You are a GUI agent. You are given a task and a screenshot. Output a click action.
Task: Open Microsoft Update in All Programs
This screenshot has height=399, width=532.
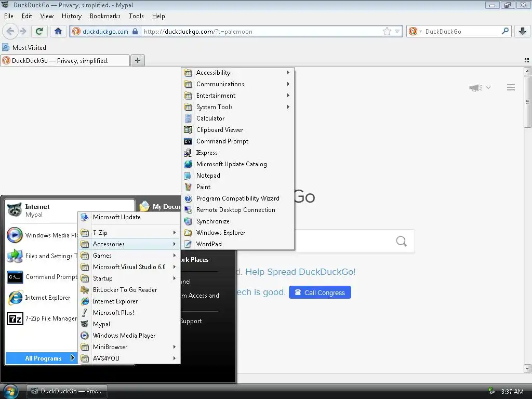(129, 217)
